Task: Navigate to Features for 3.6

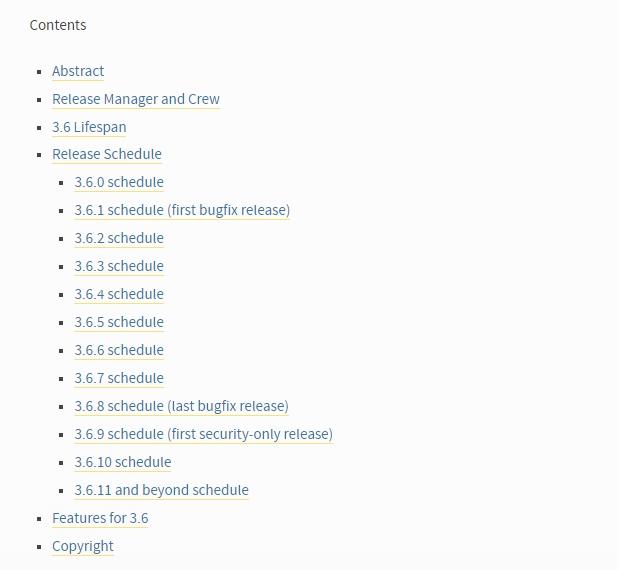Action: coord(100,518)
